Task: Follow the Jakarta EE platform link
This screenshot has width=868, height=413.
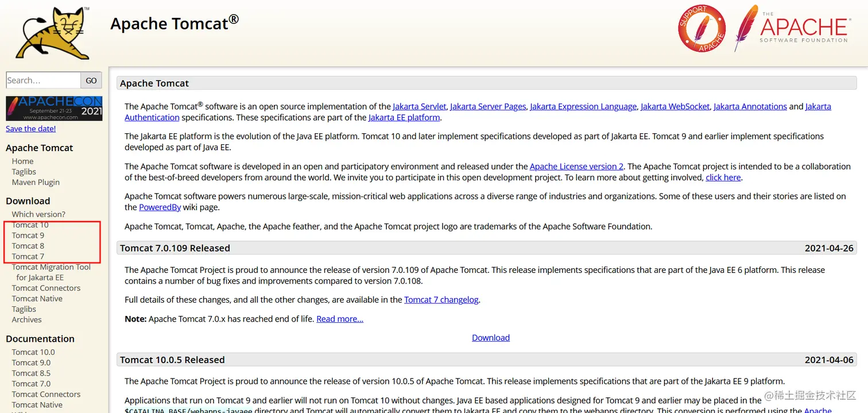Action: pos(404,118)
